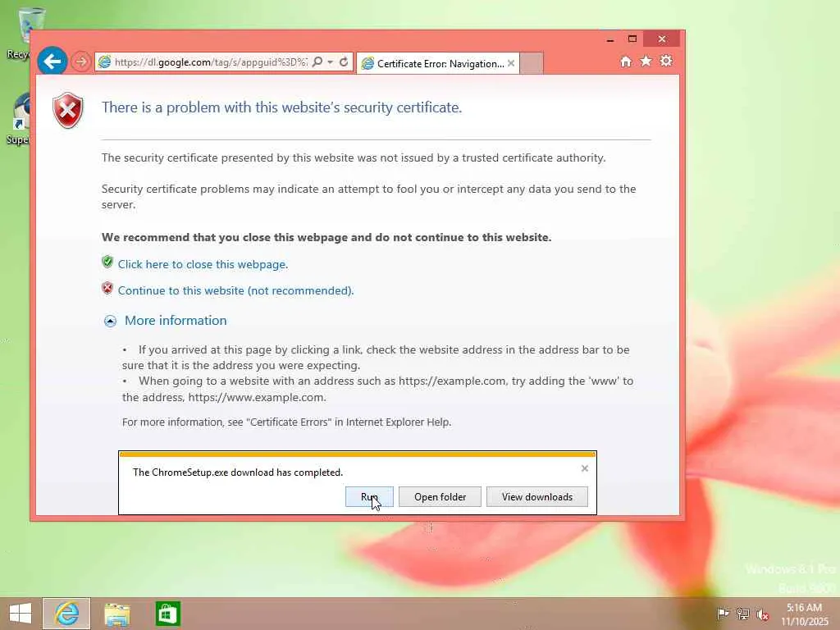Viewport: 840px width, 630px height.
Task: Run the downloaded ChromeSetup.exe
Action: pyautogui.click(x=369, y=496)
